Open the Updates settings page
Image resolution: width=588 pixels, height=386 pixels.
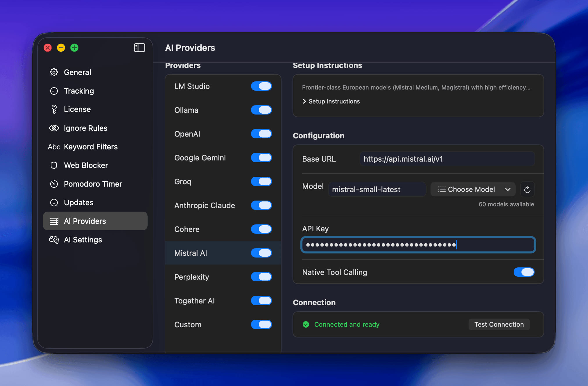(x=78, y=203)
